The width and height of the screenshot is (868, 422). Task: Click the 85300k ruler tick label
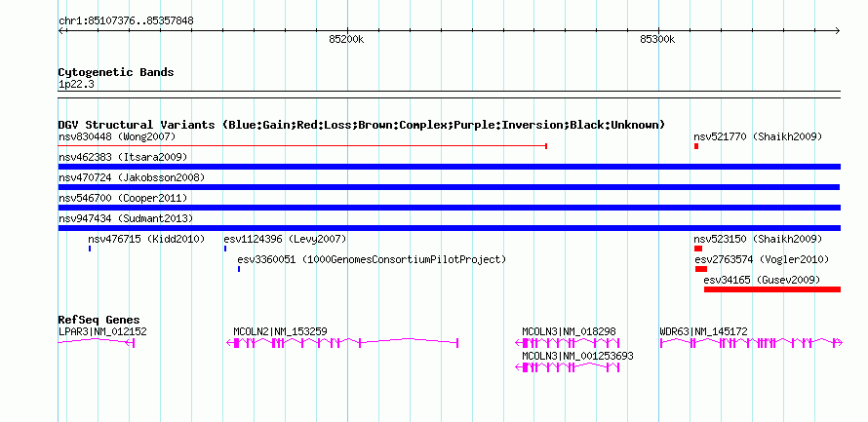[657, 39]
